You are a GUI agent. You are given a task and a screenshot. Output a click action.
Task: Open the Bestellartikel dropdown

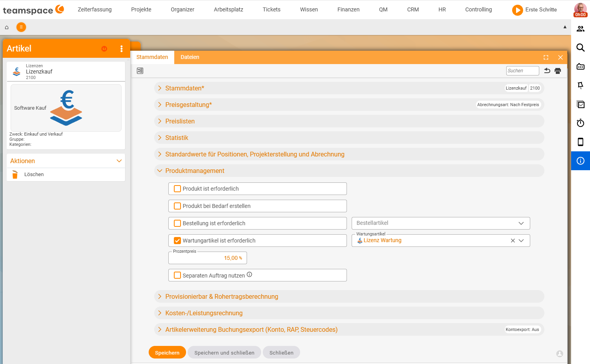(441, 223)
